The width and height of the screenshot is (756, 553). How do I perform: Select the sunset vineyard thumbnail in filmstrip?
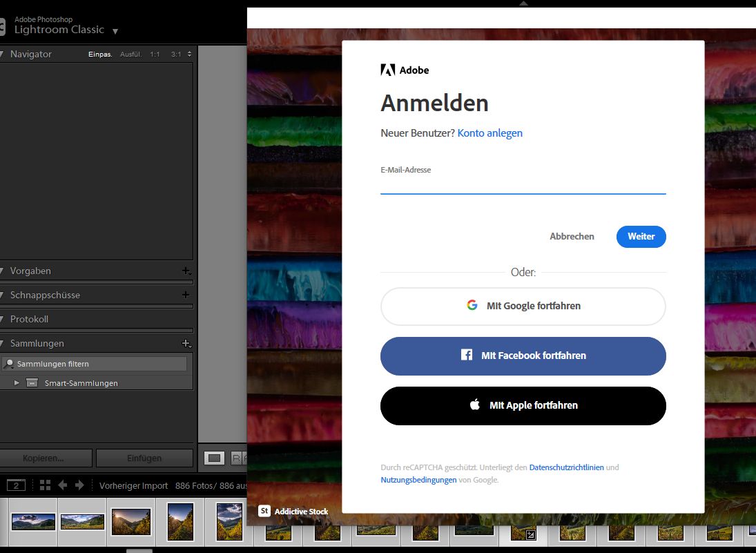(x=130, y=521)
